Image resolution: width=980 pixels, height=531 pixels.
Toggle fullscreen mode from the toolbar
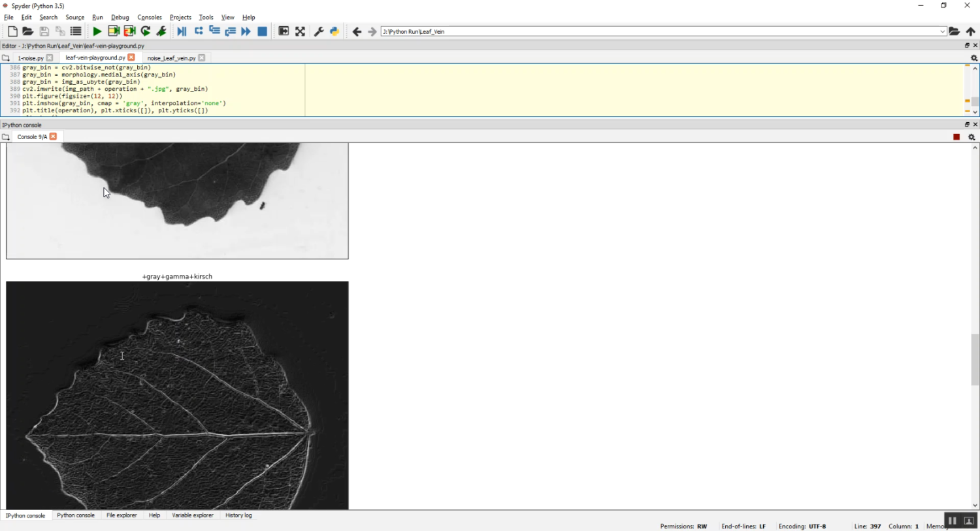[x=300, y=31]
